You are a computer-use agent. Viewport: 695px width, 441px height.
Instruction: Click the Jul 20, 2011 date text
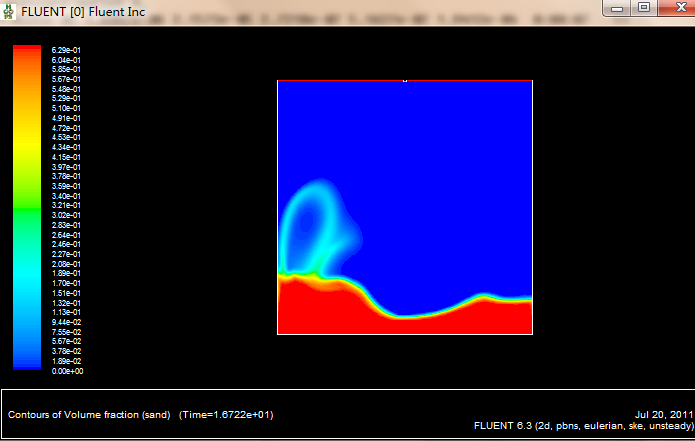click(x=662, y=414)
